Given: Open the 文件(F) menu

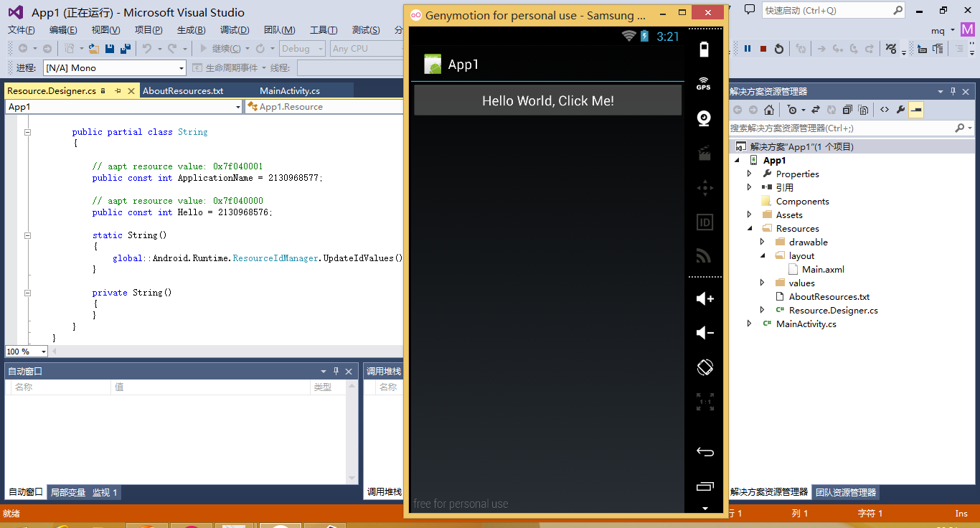Looking at the screenshot, I should (x=22, y=30).
